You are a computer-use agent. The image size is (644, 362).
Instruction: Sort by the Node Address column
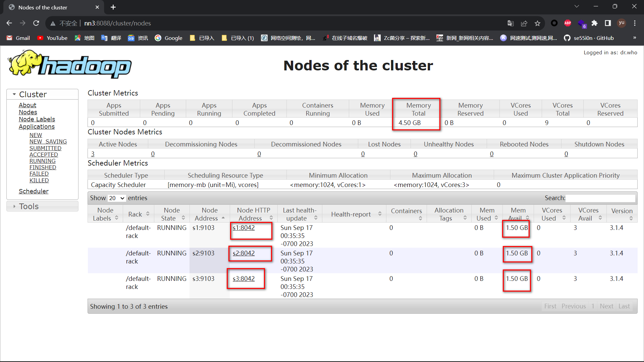coord(210,214)
